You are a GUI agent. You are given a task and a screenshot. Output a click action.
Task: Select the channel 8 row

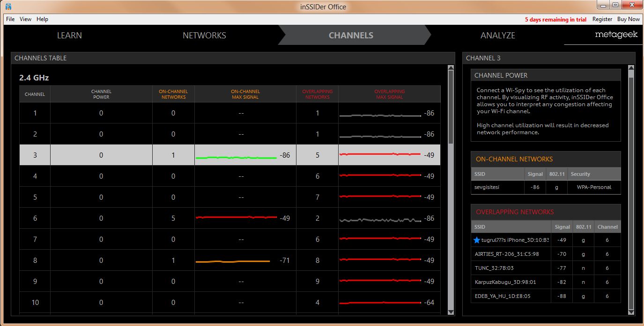[x=230, y=260]
